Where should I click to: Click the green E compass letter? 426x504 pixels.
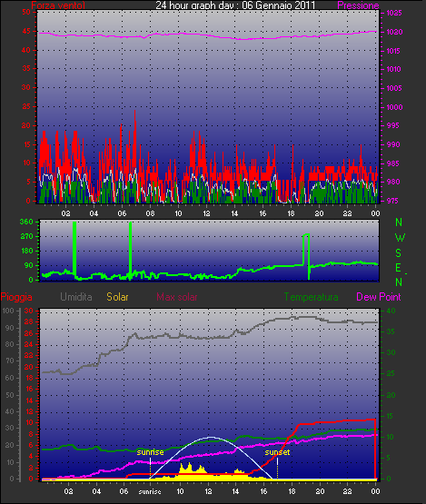[398, 268]
